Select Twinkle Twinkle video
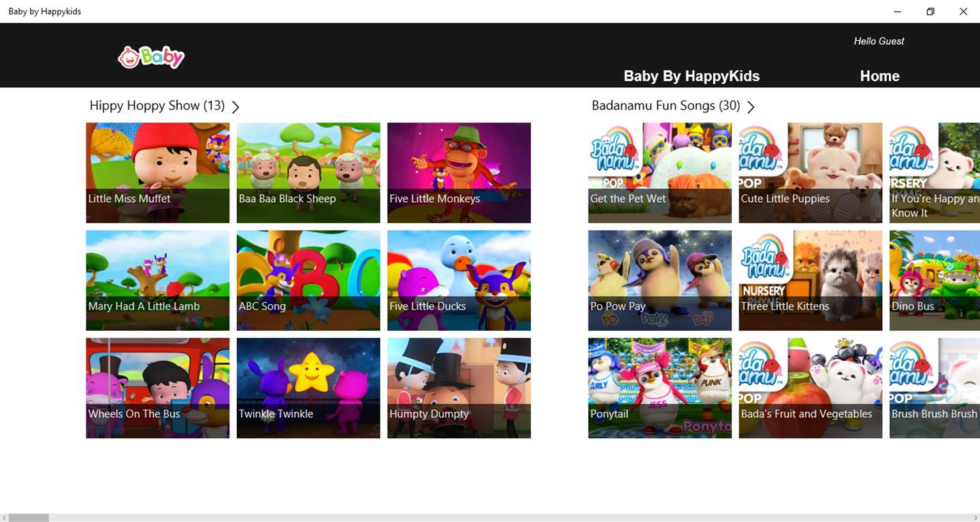This screenshot has width=980, height=522. pos(308,388)
